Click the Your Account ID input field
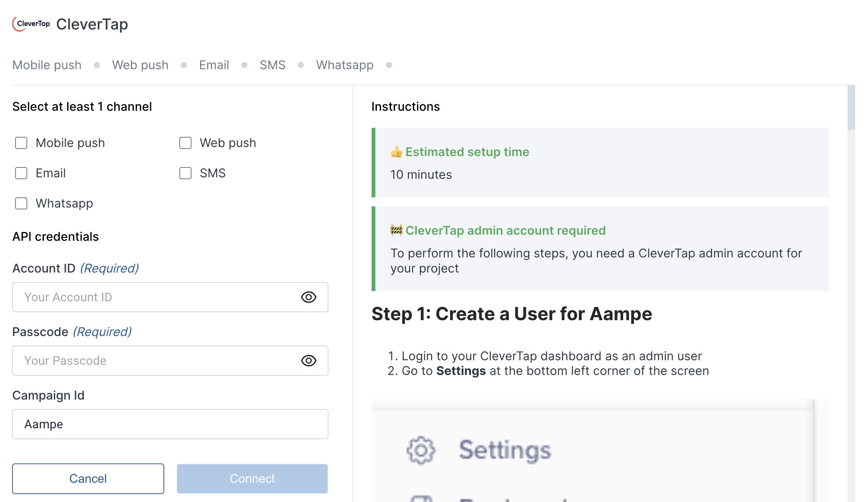868x502 pixels. point(151,297)
